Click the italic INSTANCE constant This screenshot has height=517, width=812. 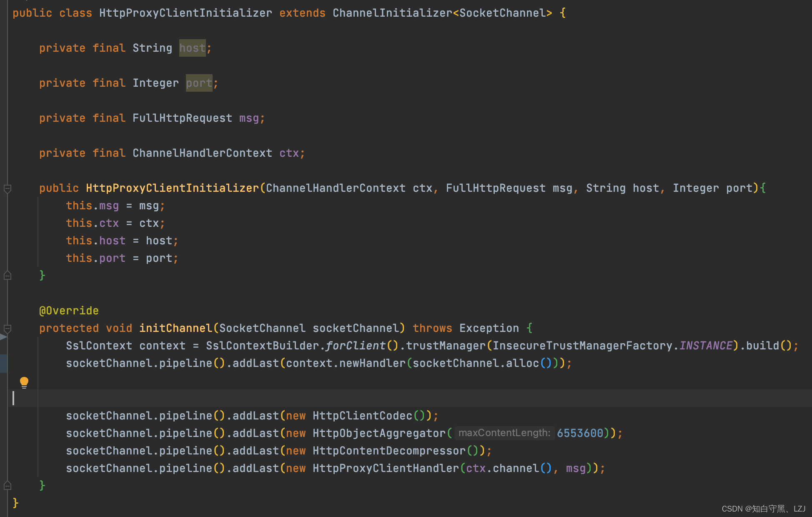point(706,346)
